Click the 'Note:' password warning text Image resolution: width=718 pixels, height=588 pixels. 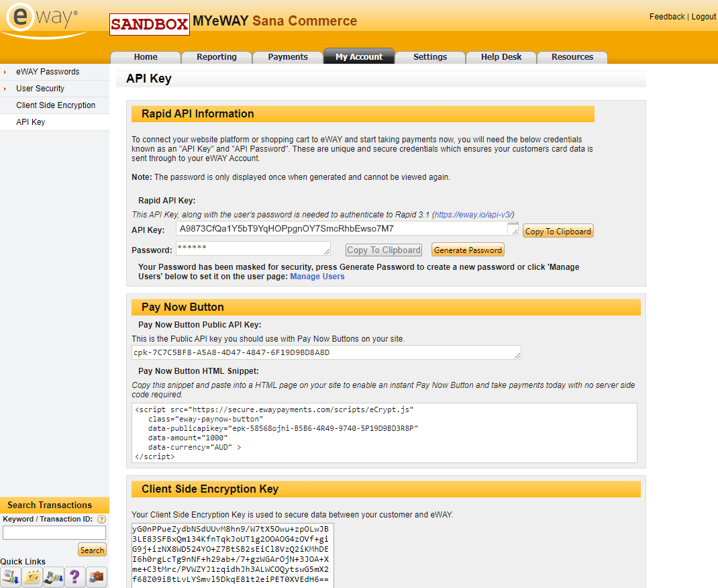click(x=291, y=177)
